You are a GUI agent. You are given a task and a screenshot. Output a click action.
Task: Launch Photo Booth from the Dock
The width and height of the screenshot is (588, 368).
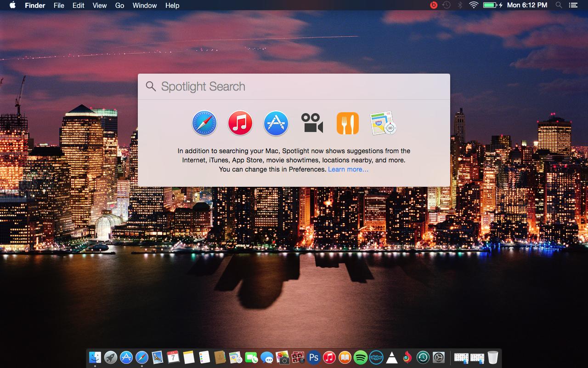tap(298, 357)
